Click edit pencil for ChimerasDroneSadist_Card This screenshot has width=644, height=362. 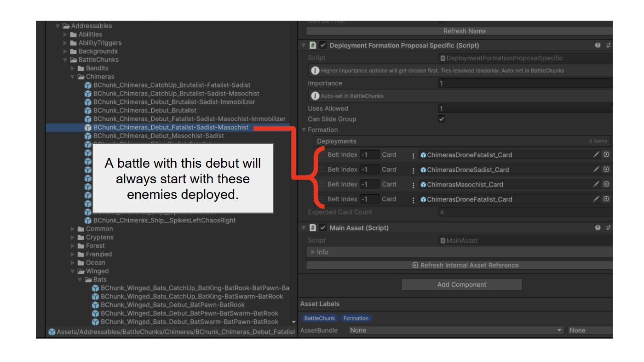point(596,169)
